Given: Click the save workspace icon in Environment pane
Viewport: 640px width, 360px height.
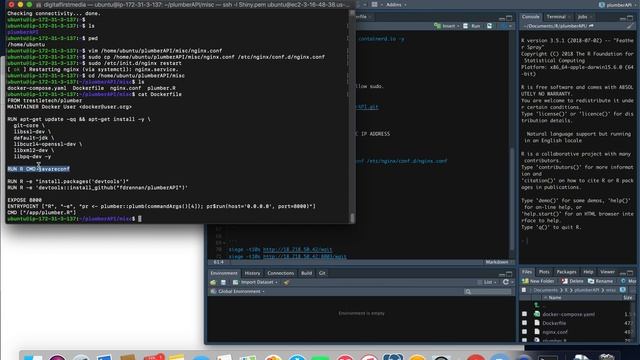Looking at the screenshot, I should tap(223, 282).
